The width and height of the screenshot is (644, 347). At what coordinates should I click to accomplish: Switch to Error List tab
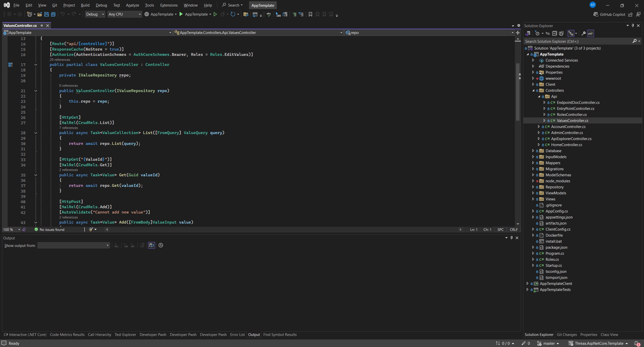click(x=237, y=334)
